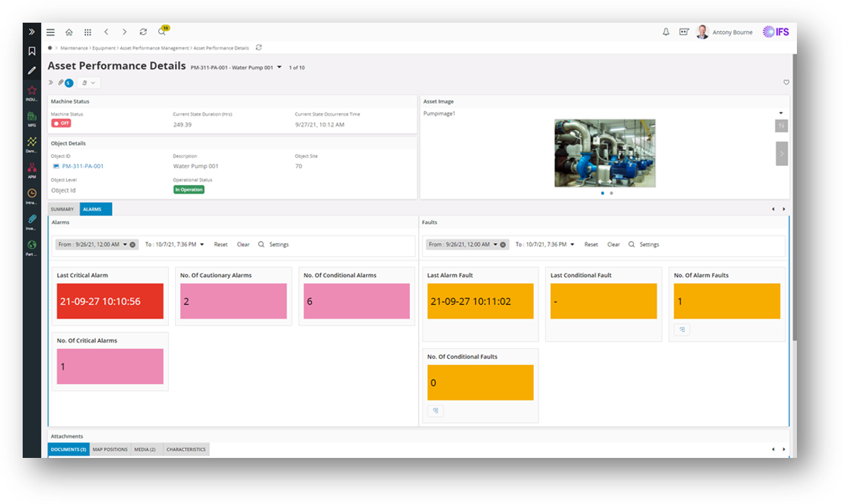This screenshot has width=843, height=504.
Task: Reset the Faults date filter
Action: point(591,244)
